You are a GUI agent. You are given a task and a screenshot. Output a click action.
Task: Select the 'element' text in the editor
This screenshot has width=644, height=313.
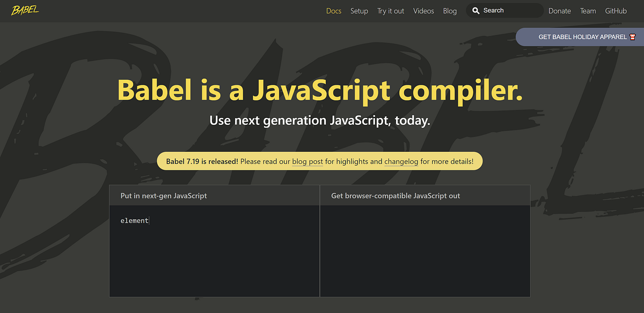pos(134,220)
